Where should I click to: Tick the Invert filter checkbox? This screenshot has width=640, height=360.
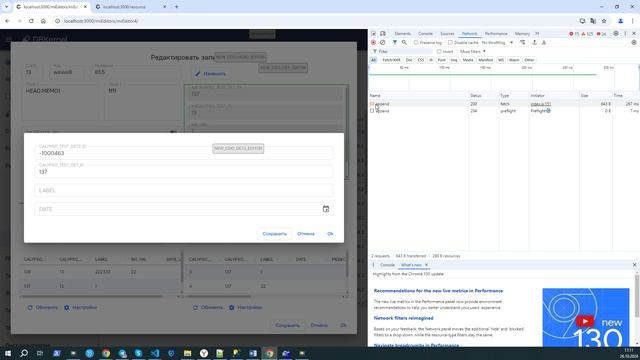(x=439, y=51)
